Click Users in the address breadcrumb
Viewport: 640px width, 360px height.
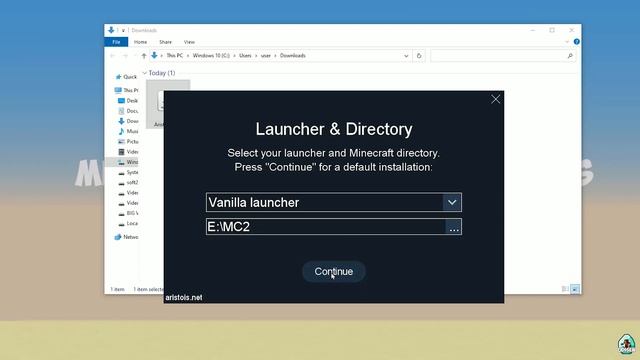click(x=245, y=56)
